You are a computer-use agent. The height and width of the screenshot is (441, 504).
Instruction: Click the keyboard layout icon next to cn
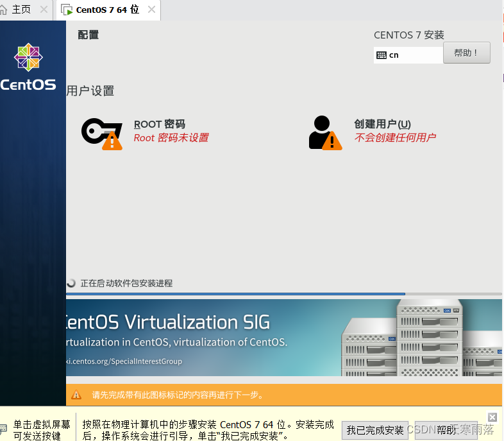[x=382, y=55]
